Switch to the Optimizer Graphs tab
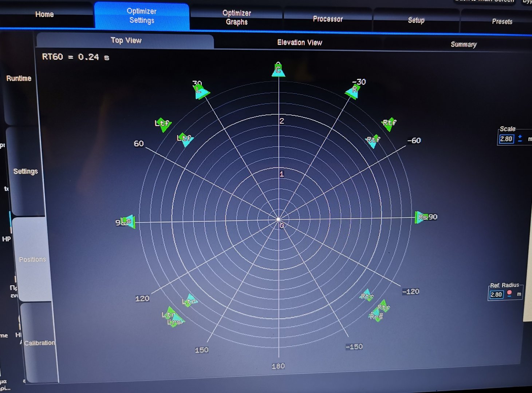Screen dimensions: 532x393 237,17
